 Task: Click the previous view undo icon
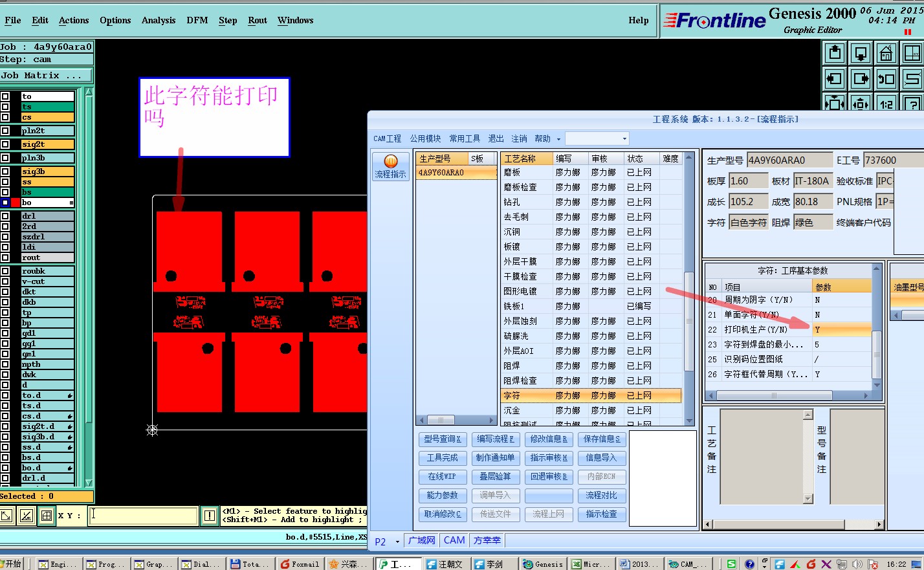(x=886, y=79)
